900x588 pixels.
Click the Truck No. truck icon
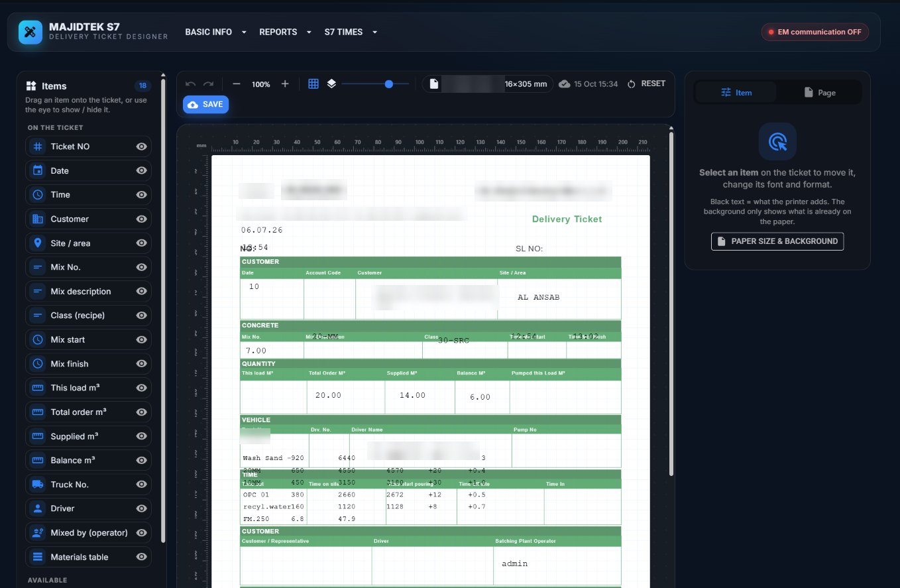pos(38,485)
